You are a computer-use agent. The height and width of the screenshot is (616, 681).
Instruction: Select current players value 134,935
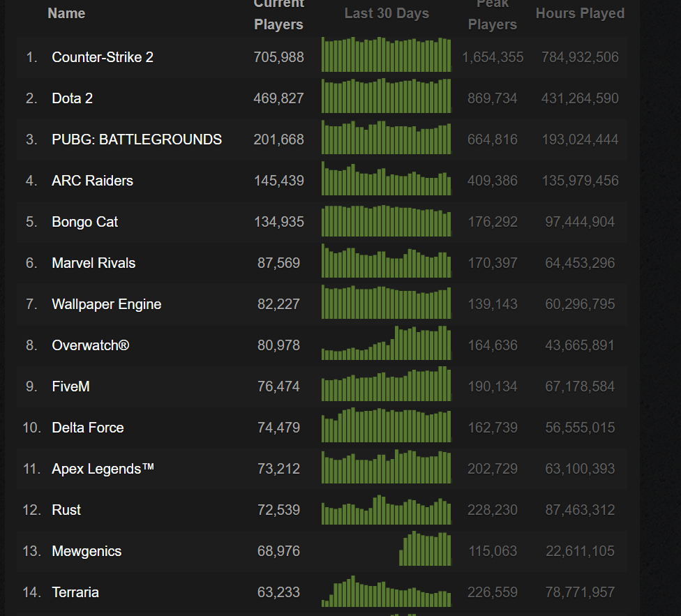[x=279, y=222]
